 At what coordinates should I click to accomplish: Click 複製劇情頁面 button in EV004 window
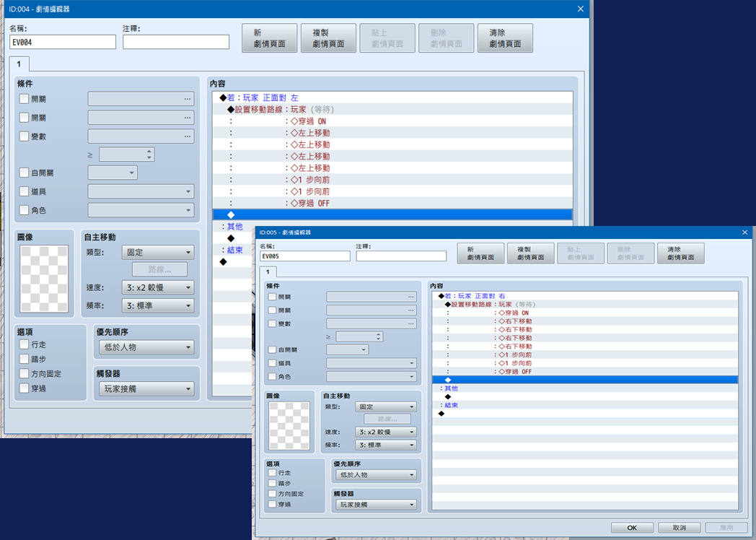pyautogui.click(x=328, y=38)
